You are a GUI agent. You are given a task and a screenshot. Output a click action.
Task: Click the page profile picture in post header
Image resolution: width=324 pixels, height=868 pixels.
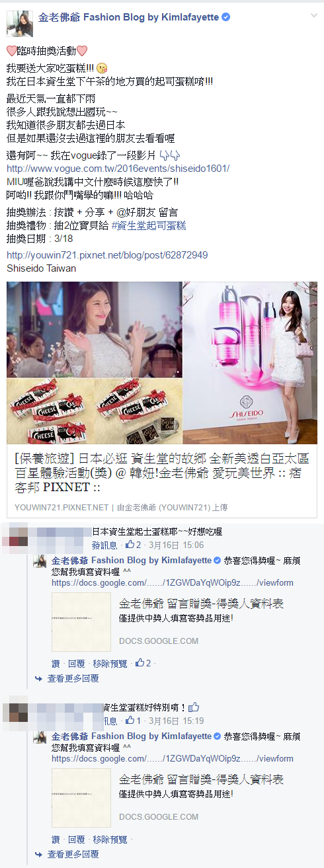[x=19, y=23]
